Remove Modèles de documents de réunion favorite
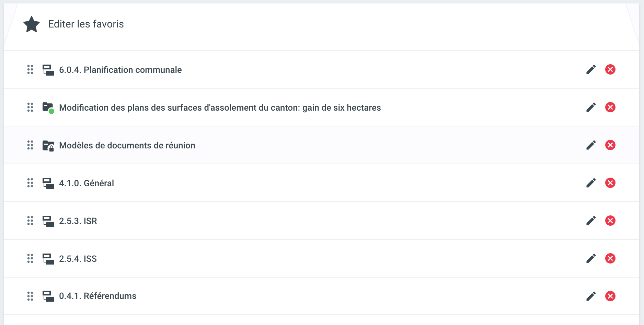This screenshot has width=644, height=325. pyautogui.click(x=610, y=145)
